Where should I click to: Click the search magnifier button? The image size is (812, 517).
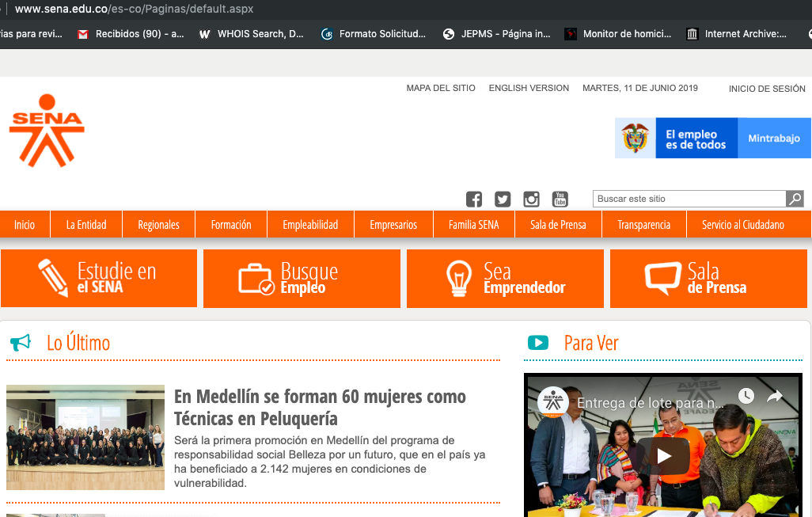[x=795, y=199]
